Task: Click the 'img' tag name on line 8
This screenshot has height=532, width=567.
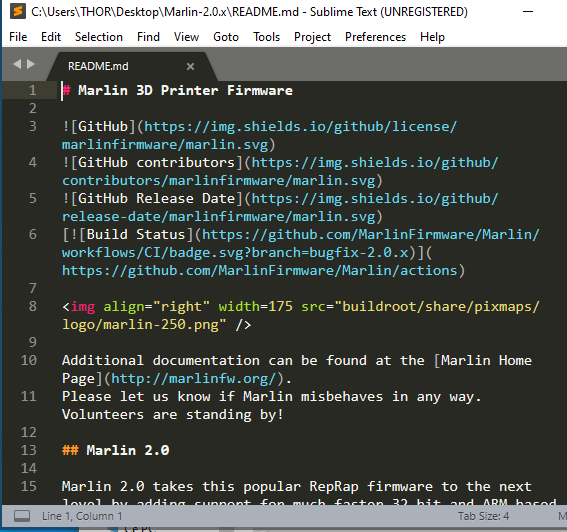Action: coord(83,307)
